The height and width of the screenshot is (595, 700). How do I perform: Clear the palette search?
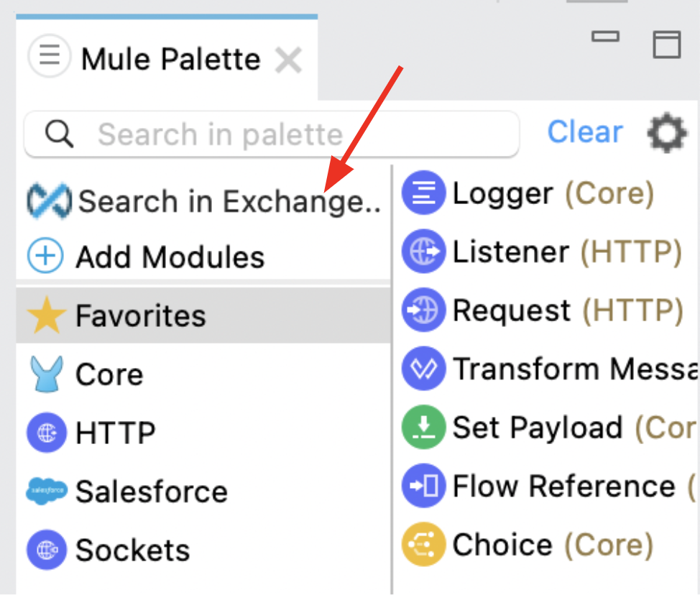(x=585, y=132)
